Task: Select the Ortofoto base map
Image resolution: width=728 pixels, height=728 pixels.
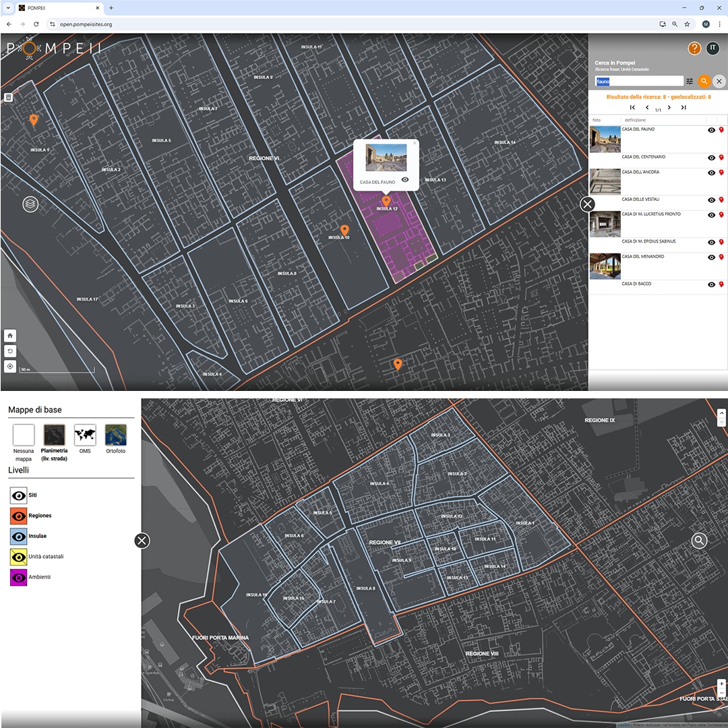Action: click(115, 435)
